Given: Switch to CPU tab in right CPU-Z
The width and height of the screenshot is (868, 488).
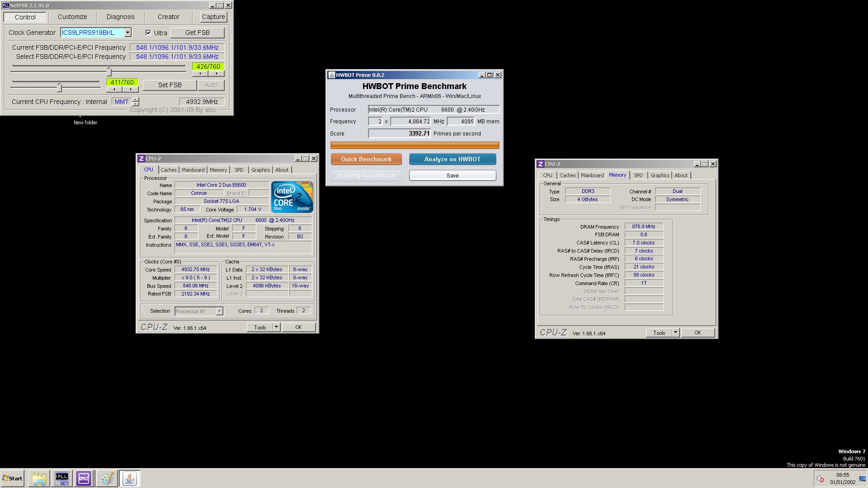Looking at the screenshot, I should 547,175.
